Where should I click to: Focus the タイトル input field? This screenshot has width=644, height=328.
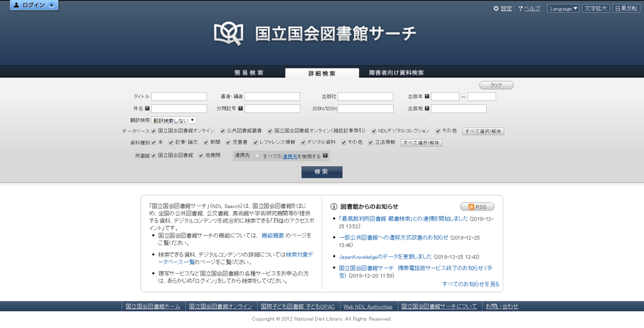click(x=179, y=96)
